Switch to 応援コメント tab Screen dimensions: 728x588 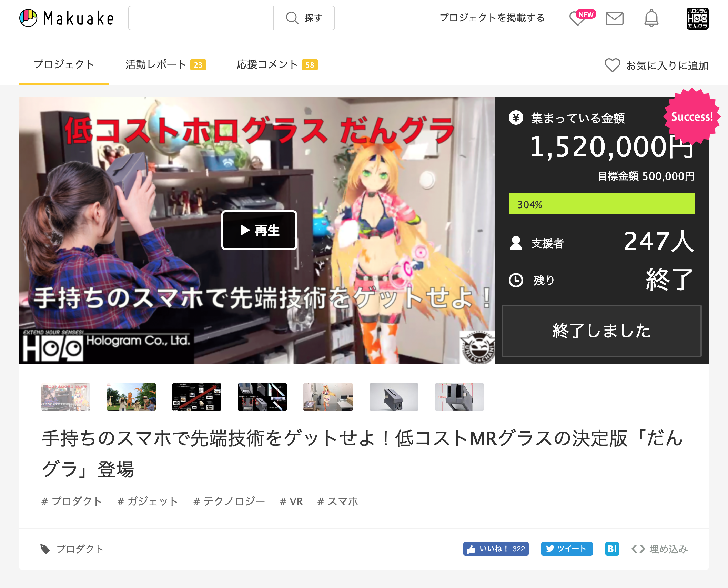coord(277,64)
